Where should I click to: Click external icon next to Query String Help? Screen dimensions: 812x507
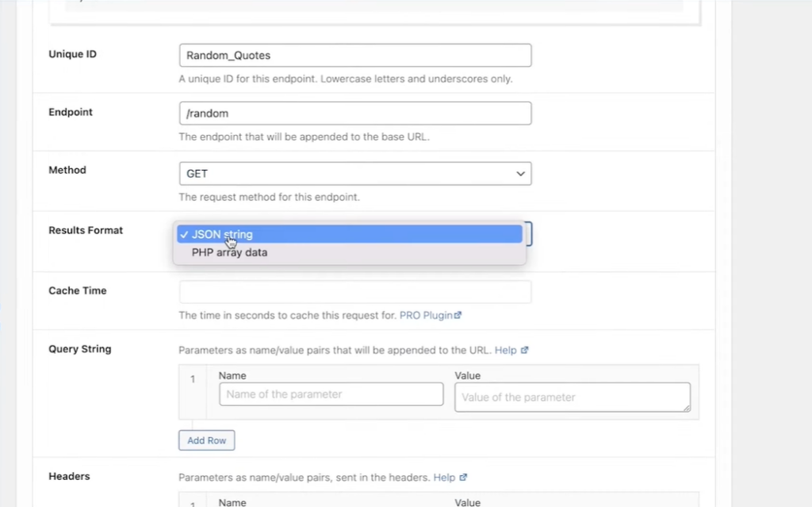(524, 350)
